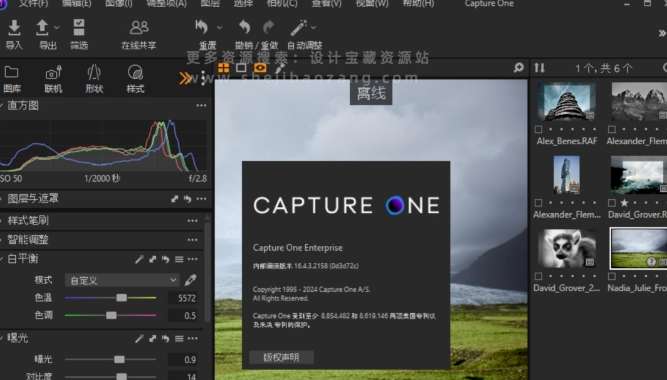
Task: Click the 导出 export icon
Action: [x=42, y=27]
